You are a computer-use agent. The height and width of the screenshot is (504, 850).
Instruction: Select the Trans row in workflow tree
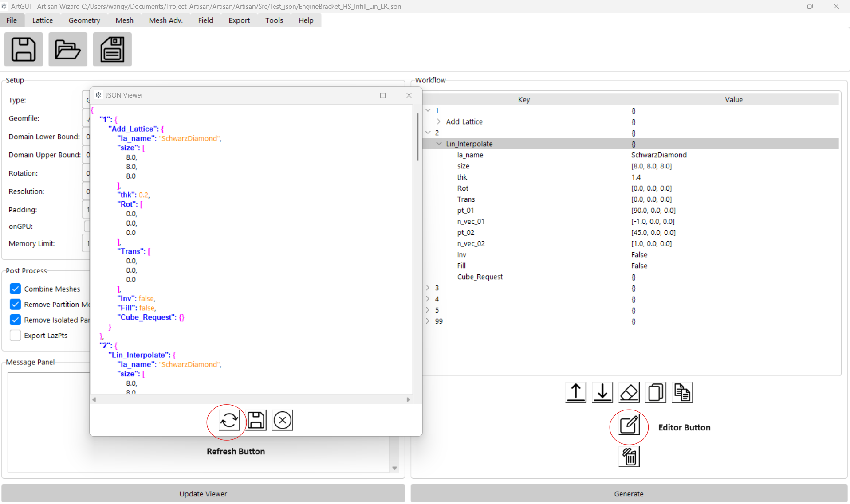(x=630, y=199)
